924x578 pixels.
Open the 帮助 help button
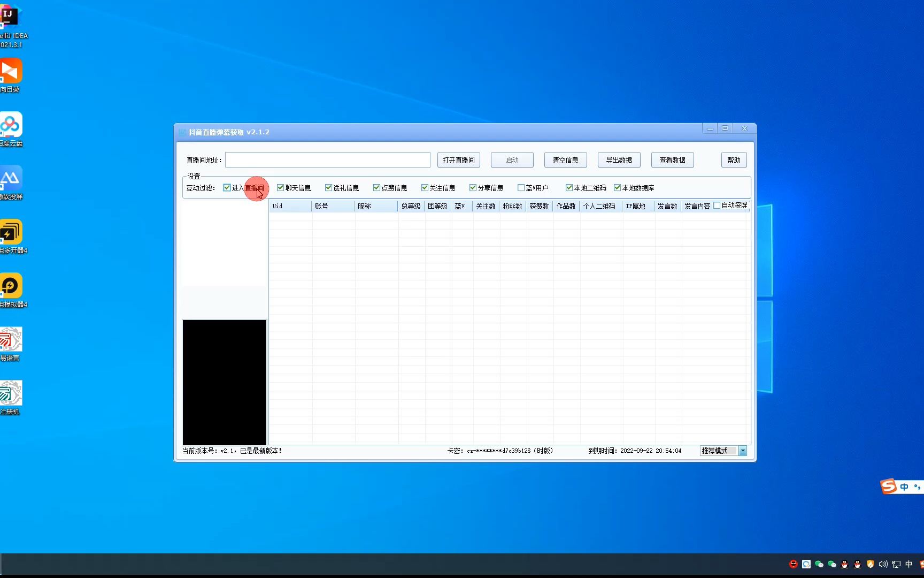click(x=734, y=160)
